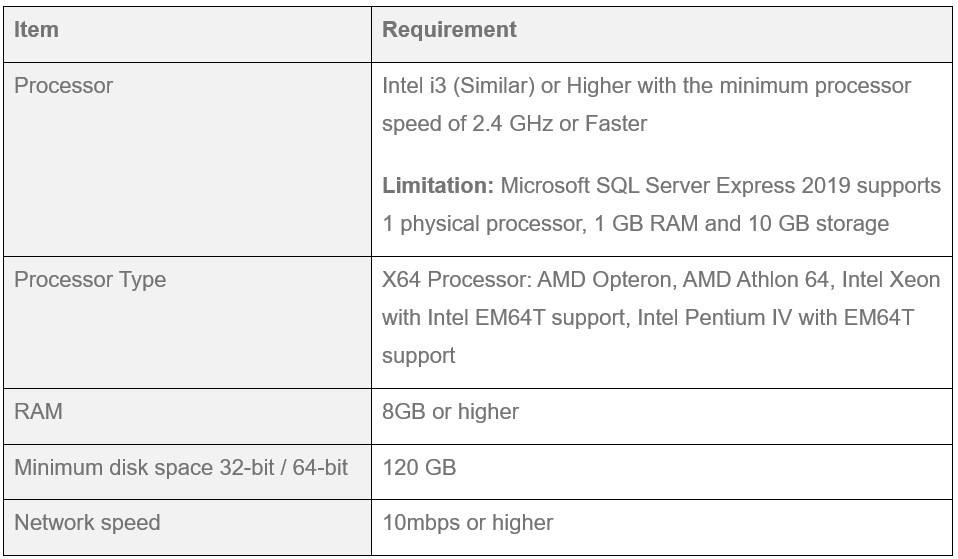This screenshot has width=958, height=559.
Task: Click the Requirement column header
Action: [449, 29]
